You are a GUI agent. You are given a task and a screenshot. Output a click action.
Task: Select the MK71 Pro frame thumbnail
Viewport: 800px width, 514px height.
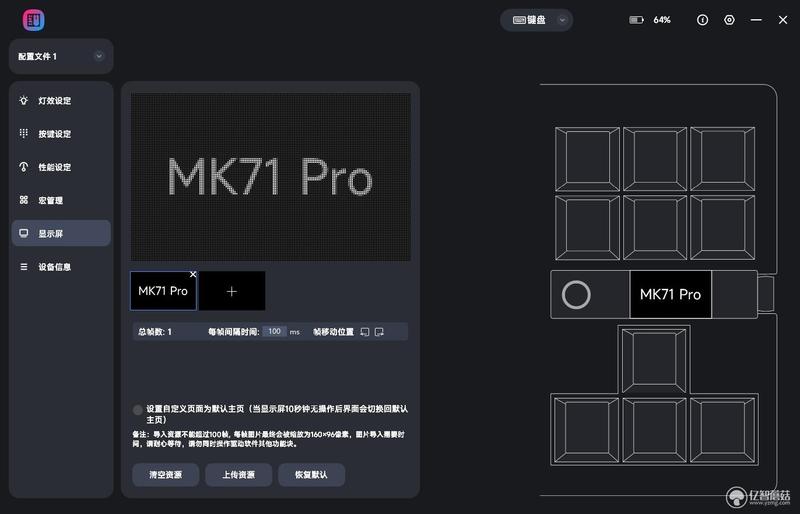point(163,291)
